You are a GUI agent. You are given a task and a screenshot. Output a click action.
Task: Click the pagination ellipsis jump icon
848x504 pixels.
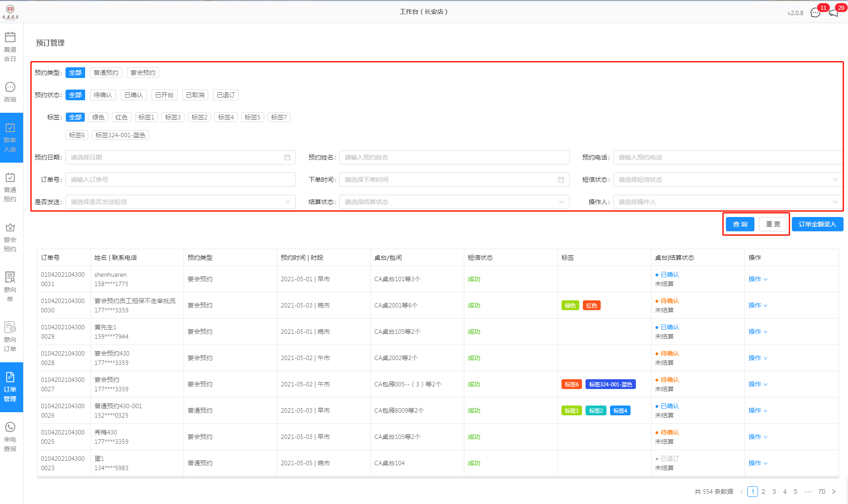(x=808, y=492)
